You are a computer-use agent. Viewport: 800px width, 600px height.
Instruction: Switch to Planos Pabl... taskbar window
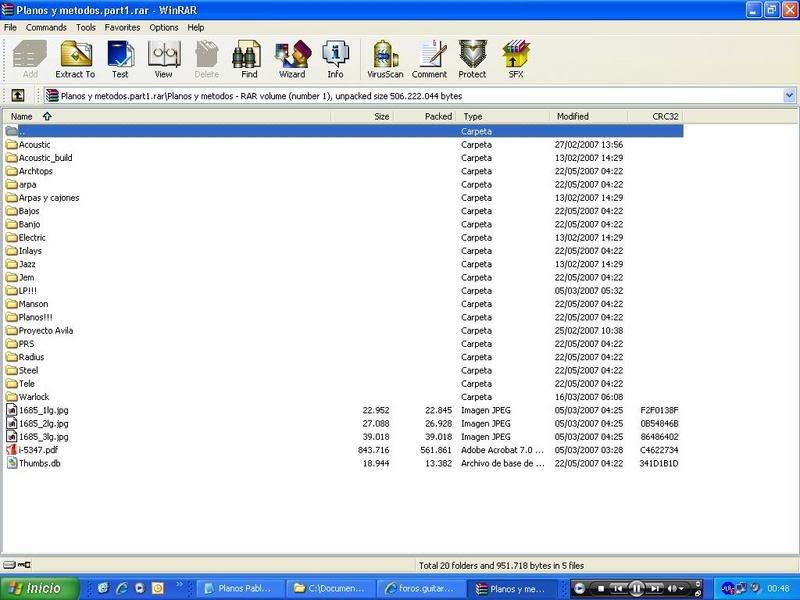tap(240, 588)
